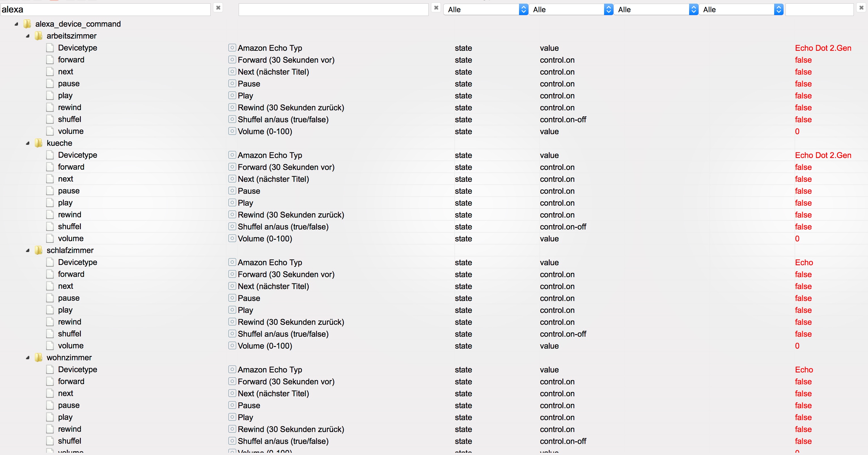
Task: Open the third Alle filter dropdown
Action: point(656,9)
